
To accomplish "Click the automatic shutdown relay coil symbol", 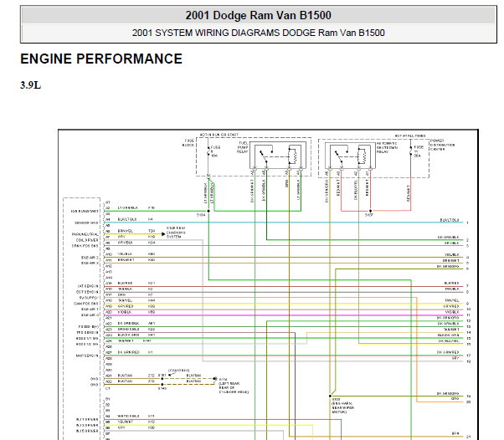I will click(x=363, y=156).
